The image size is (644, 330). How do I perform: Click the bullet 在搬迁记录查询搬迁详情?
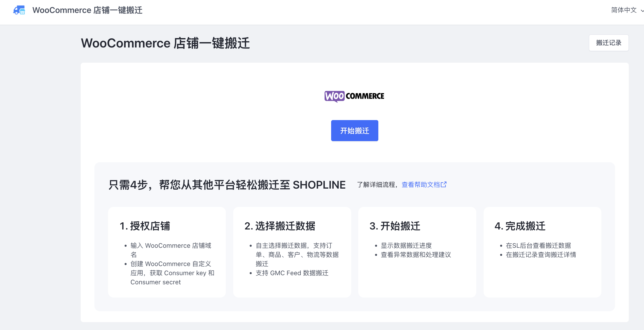[541, 255]
